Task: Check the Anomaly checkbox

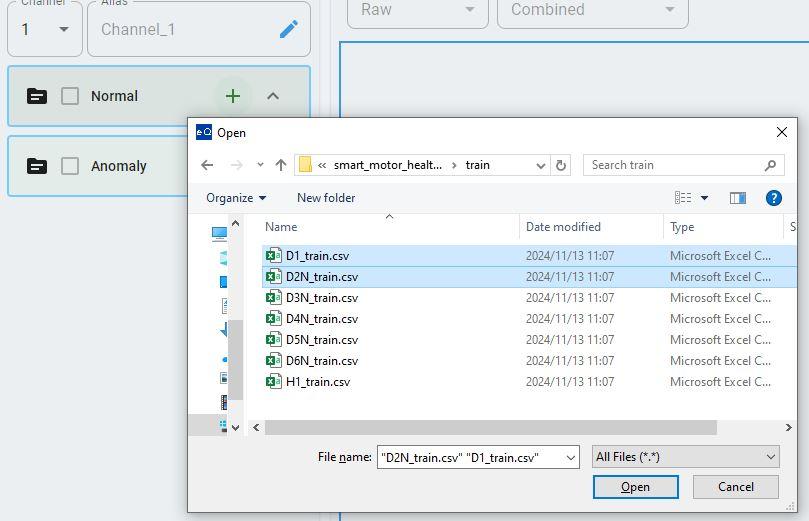Action: click(x=70, y=166)
